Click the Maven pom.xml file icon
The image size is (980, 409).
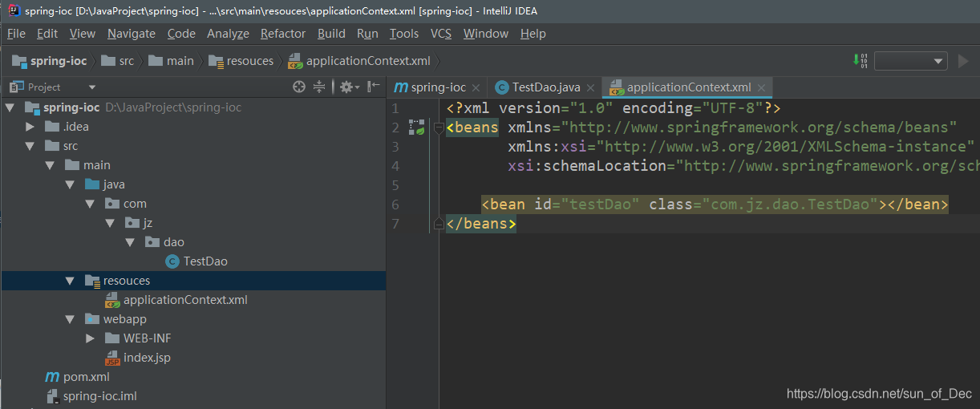tap(52, 376)
